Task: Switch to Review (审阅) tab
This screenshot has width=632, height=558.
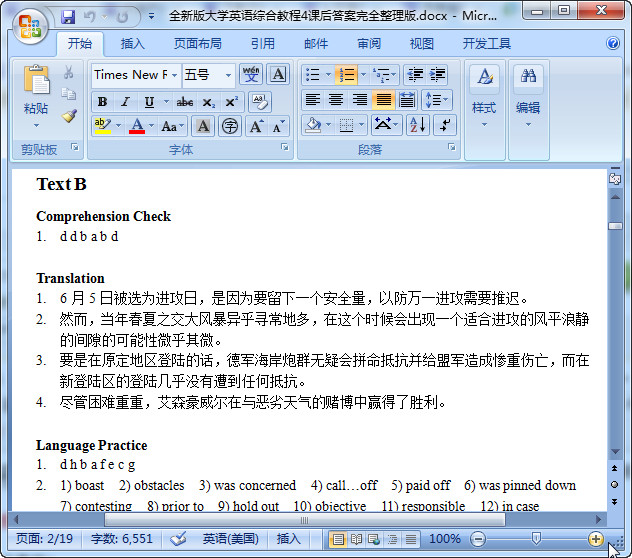Action: [369, 44]
